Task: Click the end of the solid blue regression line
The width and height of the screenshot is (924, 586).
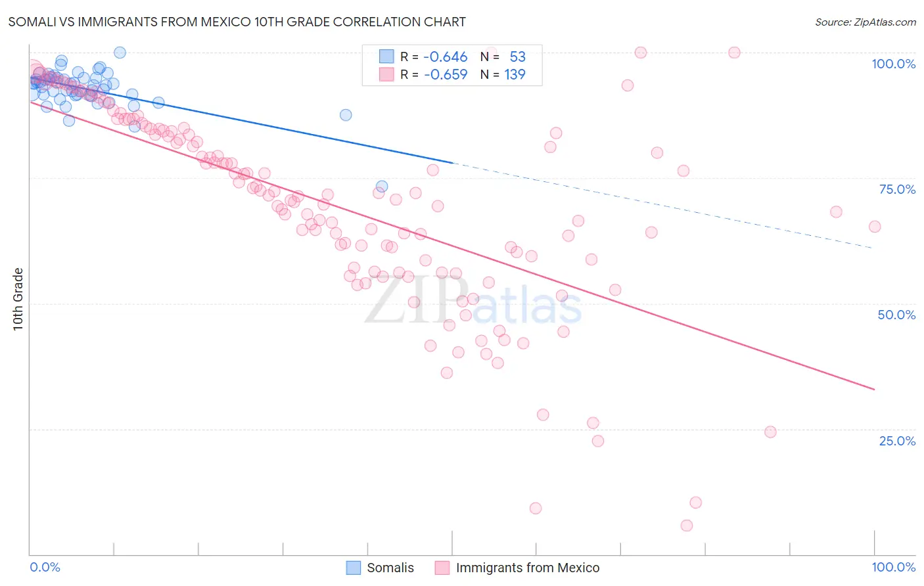Action: pos(452,162)
